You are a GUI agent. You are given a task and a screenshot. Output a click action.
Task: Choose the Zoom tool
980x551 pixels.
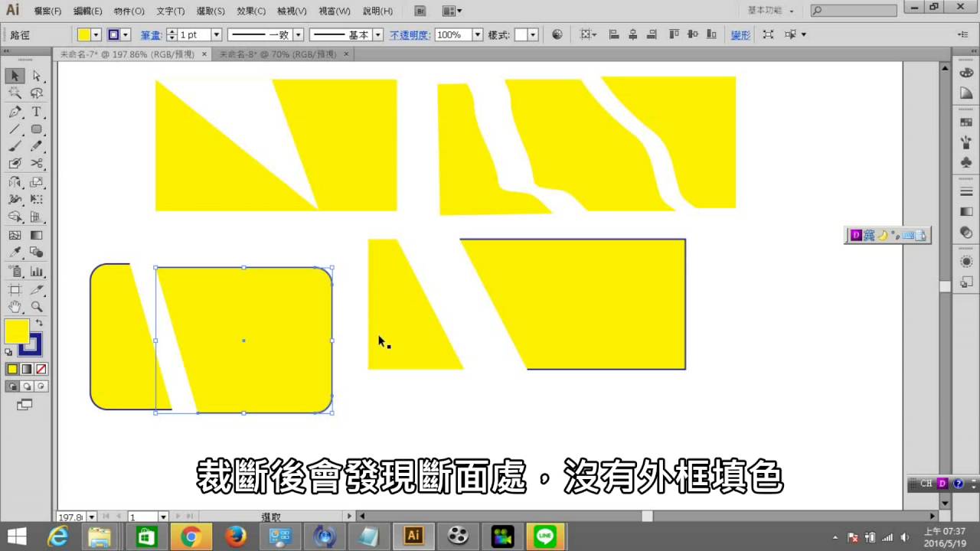[x=36, y=307]
